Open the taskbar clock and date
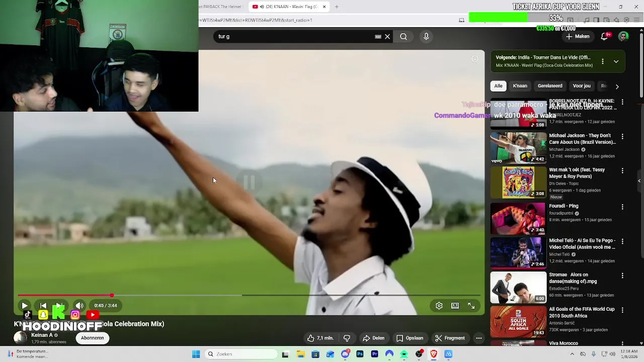644x362 pixels. coord(628,354)
